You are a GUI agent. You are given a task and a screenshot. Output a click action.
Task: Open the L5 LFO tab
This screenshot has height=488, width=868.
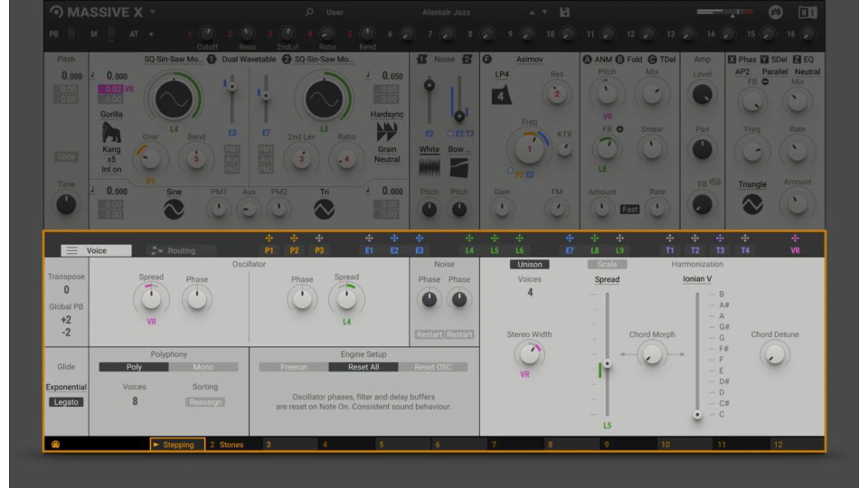point(495,250)
